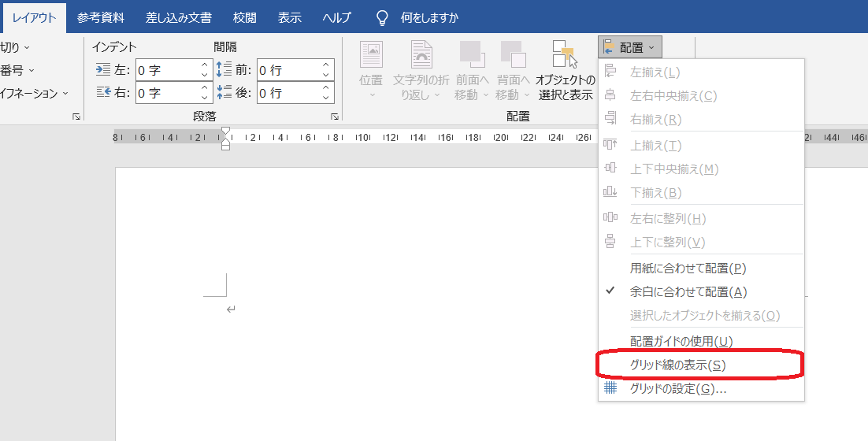Click the align bottom icon in menu
The height and width of the screenshot is (441, 868).
coord(610,191)
